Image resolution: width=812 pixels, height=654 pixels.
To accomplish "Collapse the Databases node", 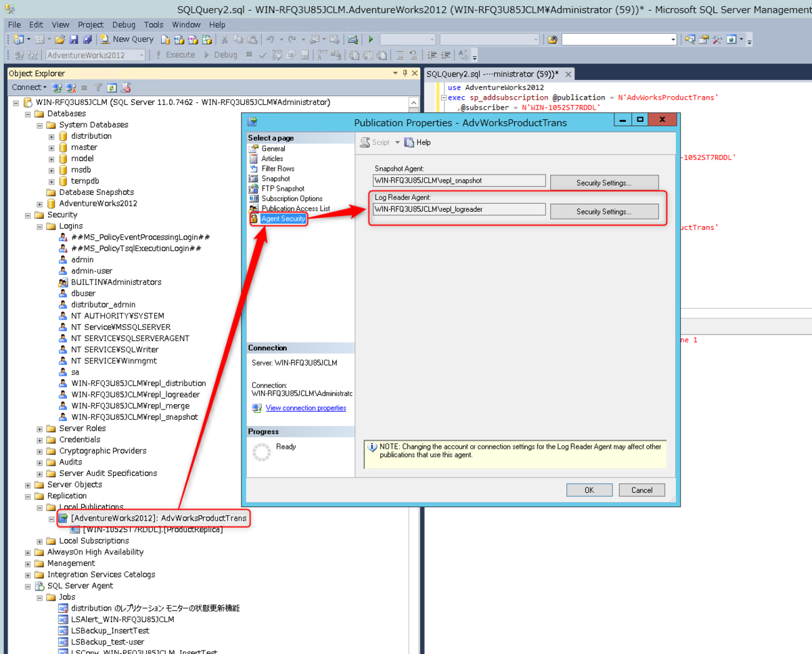I will tap(28, 114).
